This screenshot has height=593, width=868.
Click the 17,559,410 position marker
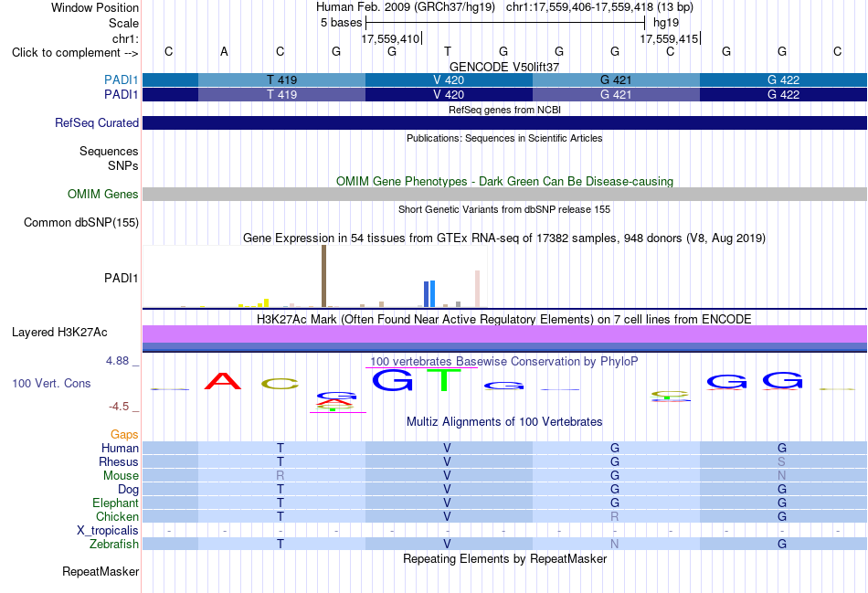click(391, 38)
